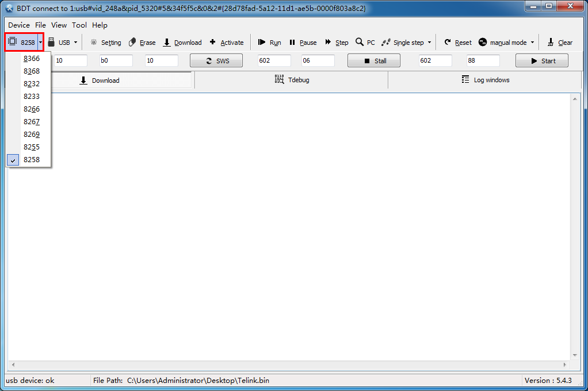Click the vertical scrollbar up arrow
This screenshot has width=588, height=391.
(575, 99)
